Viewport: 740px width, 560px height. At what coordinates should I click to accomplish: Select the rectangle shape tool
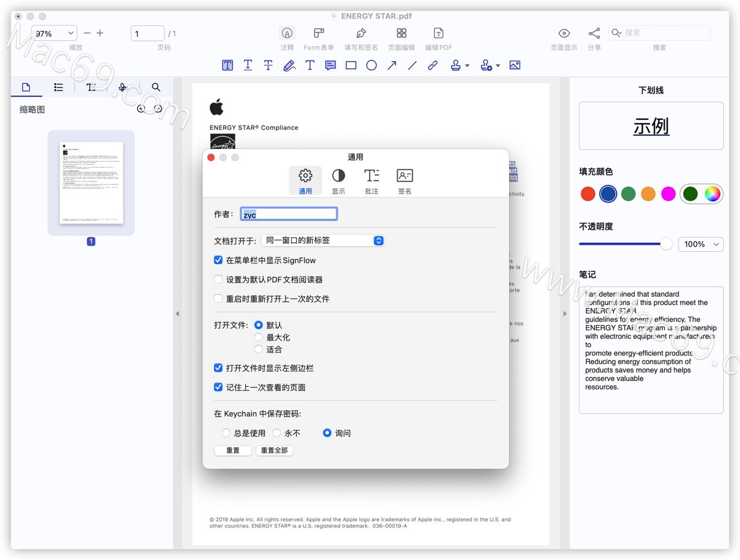coord(350,65)
